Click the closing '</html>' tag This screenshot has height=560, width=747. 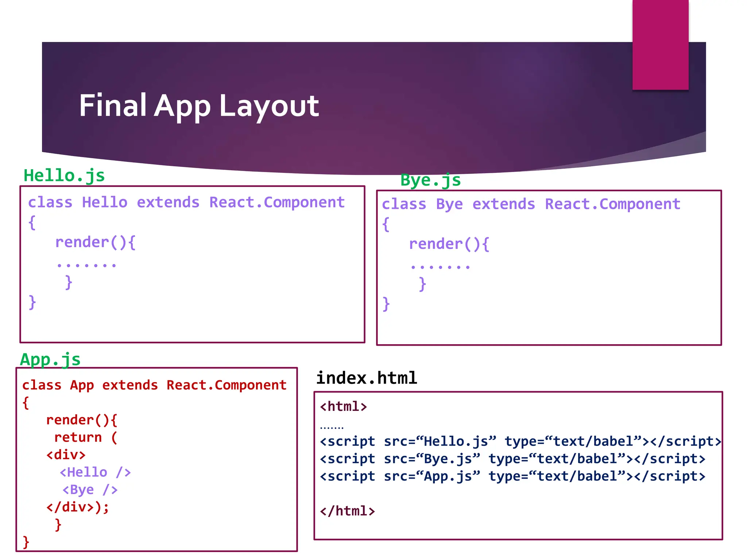(x=347, y=511)
